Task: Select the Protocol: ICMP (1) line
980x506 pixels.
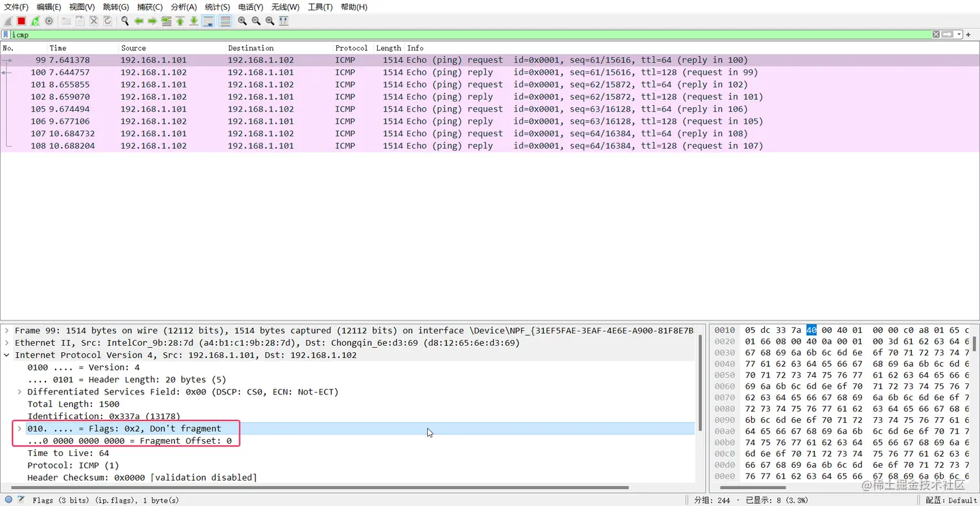Action: pyautogui.click(x=73, y=466)
